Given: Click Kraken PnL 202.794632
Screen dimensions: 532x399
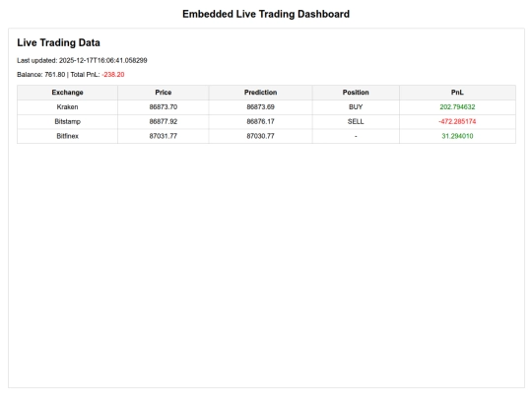Looking at the screenshot, I should click(x=457, y=106).
